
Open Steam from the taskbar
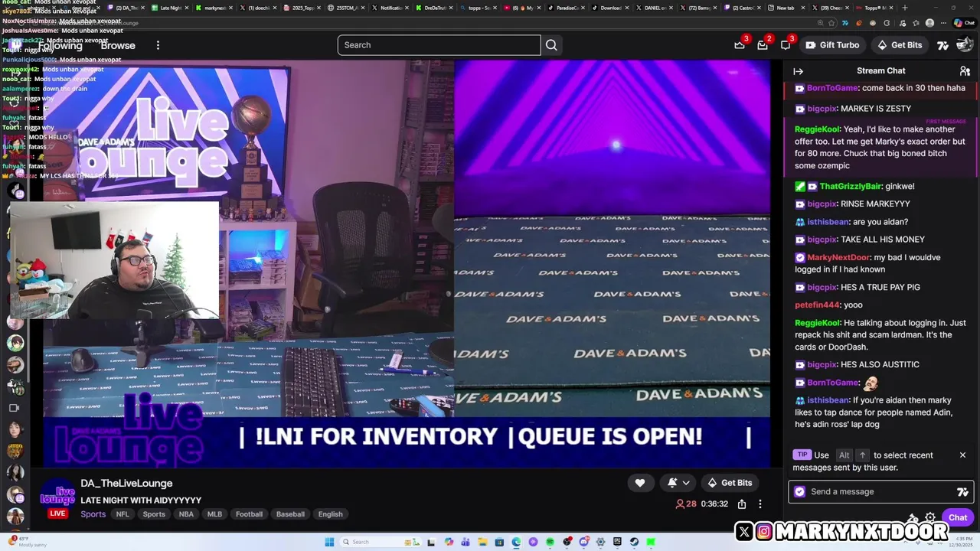(634, 543)
